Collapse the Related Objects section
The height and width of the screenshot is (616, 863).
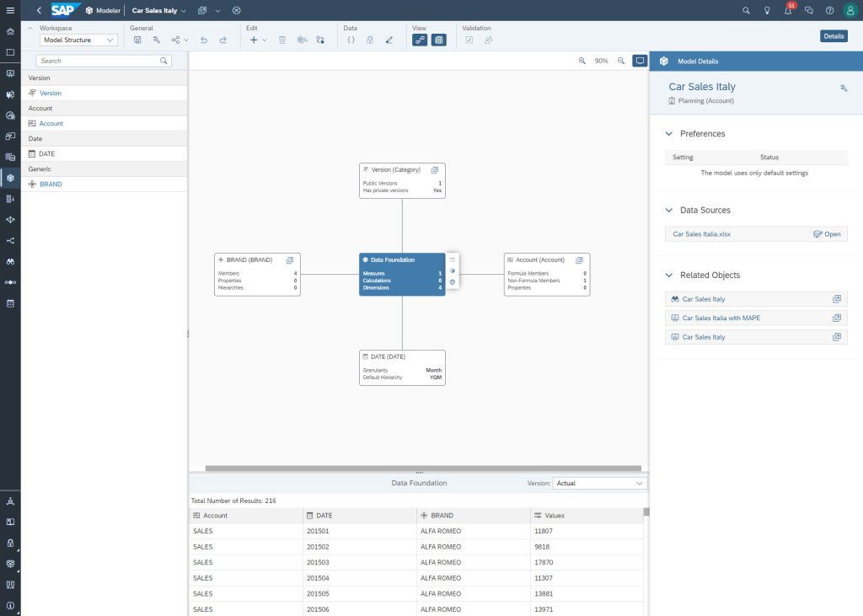669,276
